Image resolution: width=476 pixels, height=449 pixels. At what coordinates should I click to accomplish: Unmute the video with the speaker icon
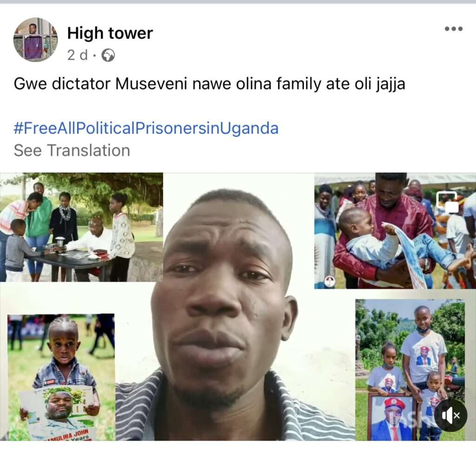tap(450, 415)
